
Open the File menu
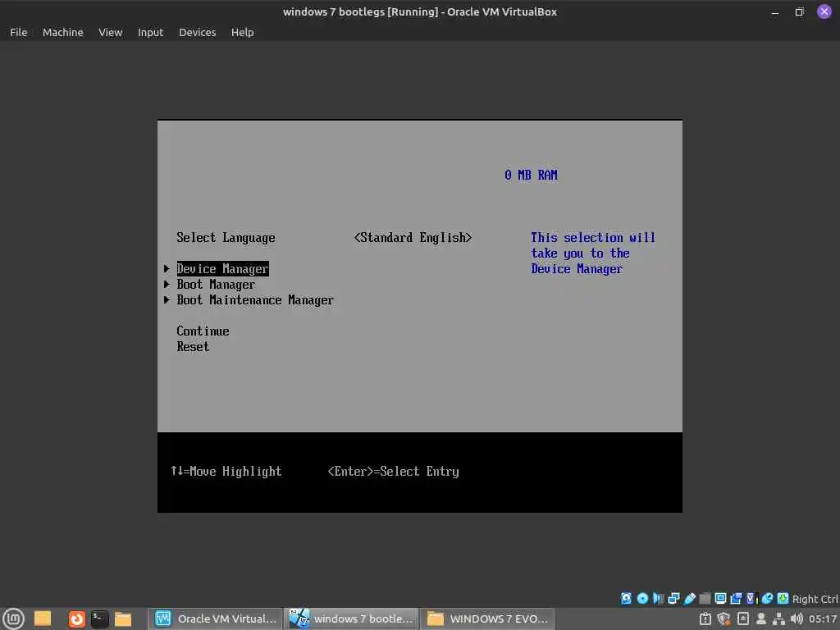(x=18, y=32)
